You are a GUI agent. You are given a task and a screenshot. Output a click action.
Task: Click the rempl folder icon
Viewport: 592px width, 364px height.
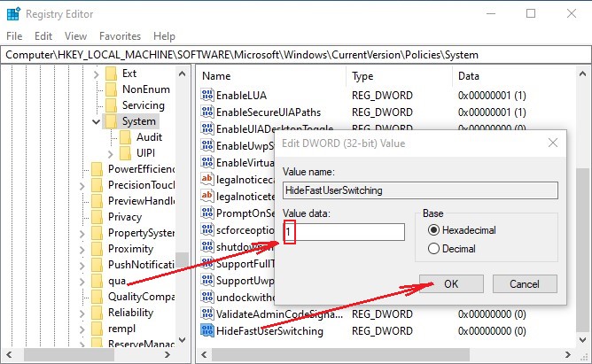tap(97, 329)
